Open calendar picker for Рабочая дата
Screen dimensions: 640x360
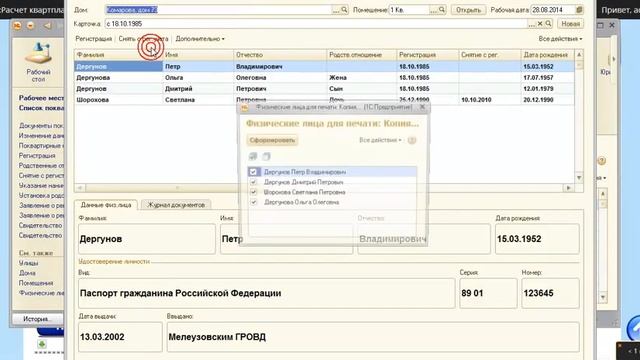pyautogui.click(x=579, y=10)
